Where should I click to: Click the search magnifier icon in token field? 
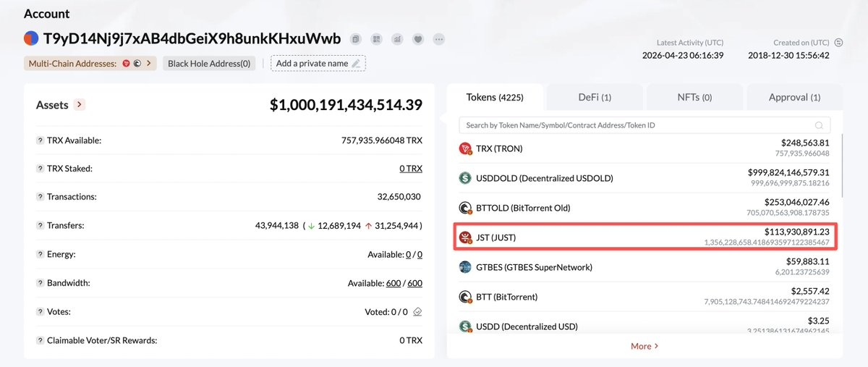(x=819, y=125)
